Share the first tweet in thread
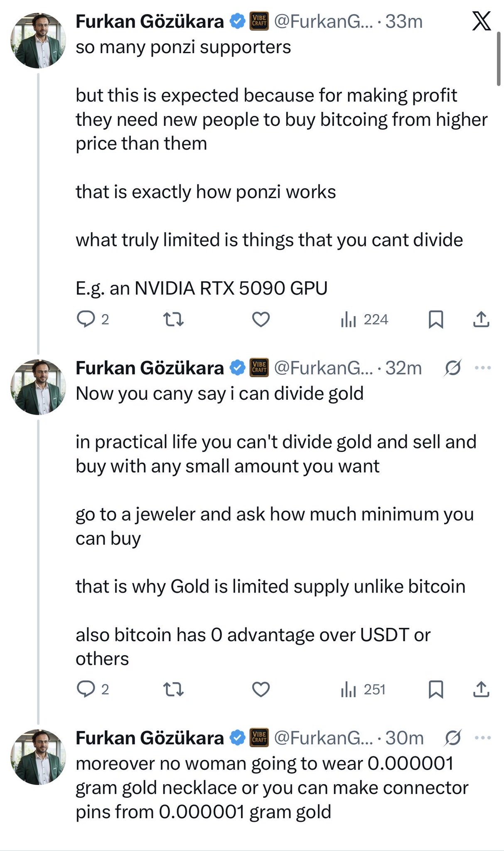This screenshot has width=504, height=851. 481,319
